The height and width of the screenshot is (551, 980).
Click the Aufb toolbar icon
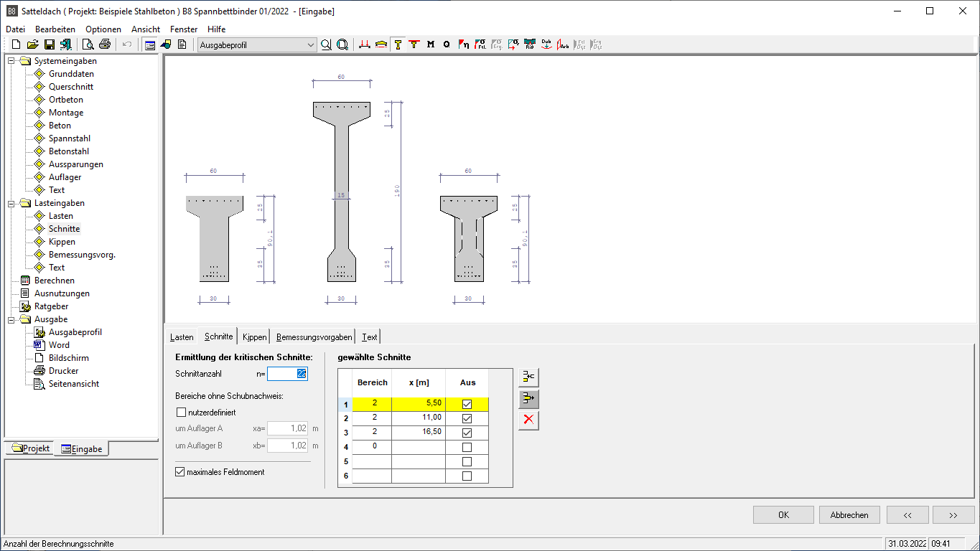(563, 44)
